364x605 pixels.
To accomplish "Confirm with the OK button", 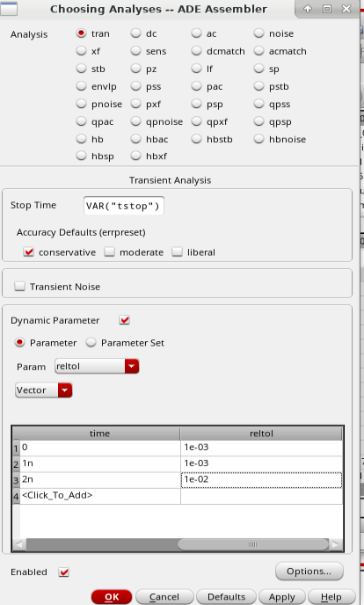I will click(112, 597).
